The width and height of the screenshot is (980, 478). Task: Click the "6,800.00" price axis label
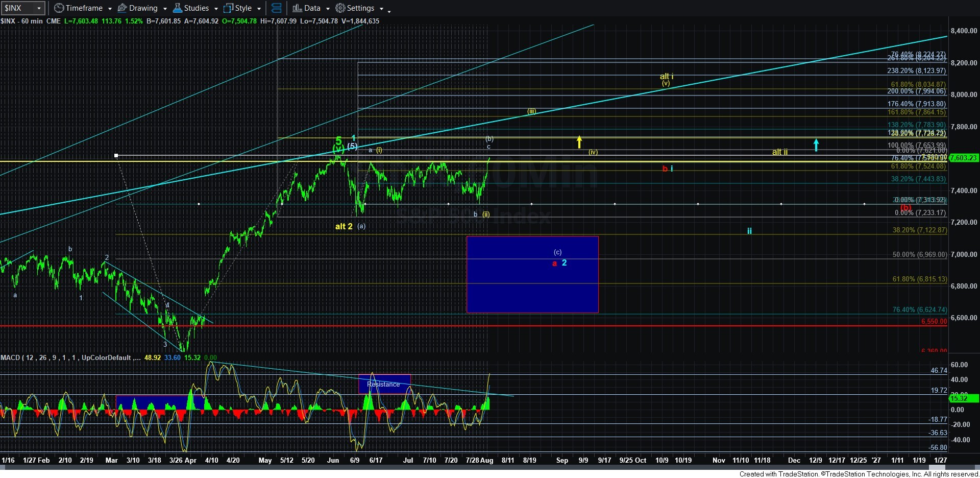964,286
